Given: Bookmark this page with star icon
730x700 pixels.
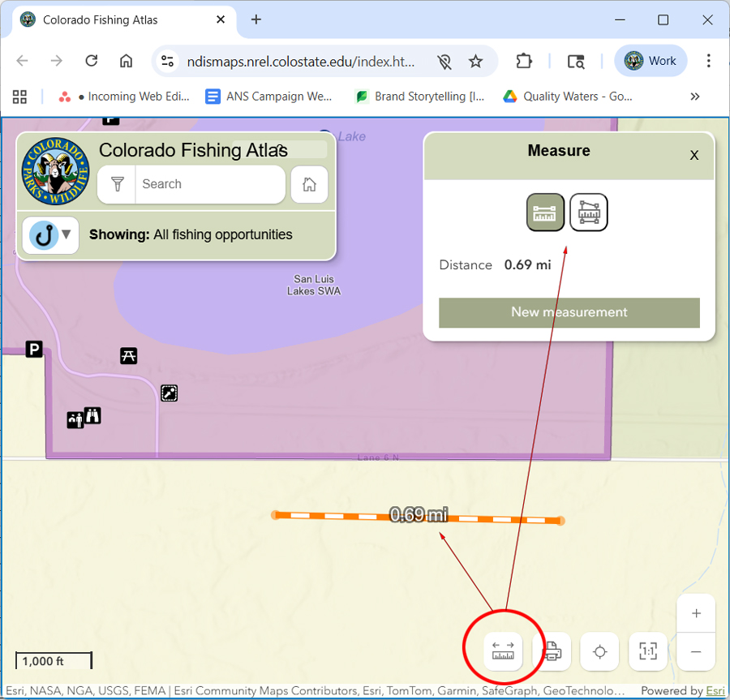Looking at the screenshot, I should pos(476,62).
